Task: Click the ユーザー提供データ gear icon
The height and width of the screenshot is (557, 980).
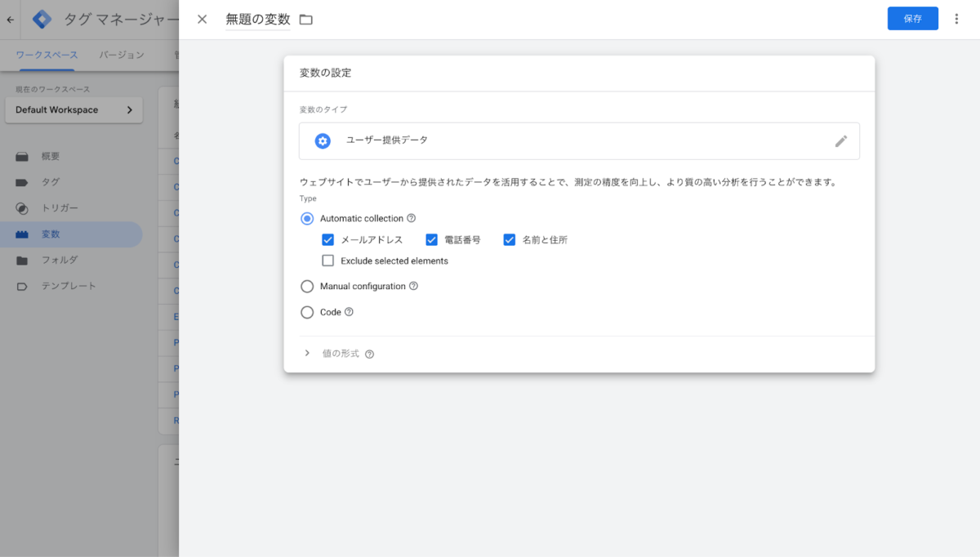Action: (x=323, y=141)
